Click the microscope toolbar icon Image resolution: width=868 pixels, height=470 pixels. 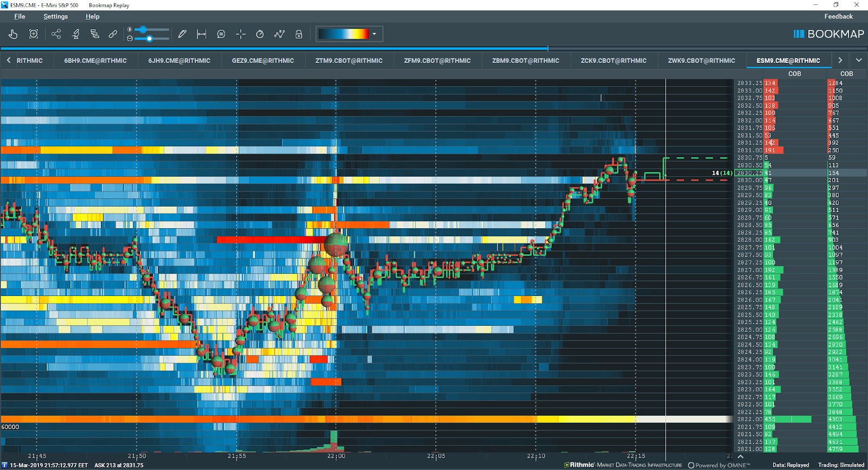(x=76, y=34)
